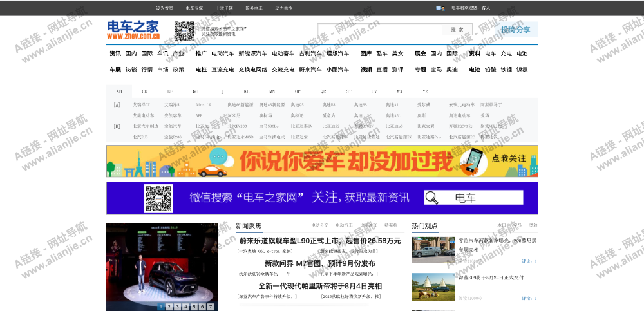Select the QR brand index tab
Image resolution: width=644 pixels, height=311 pixels.
tap(323, 91)
